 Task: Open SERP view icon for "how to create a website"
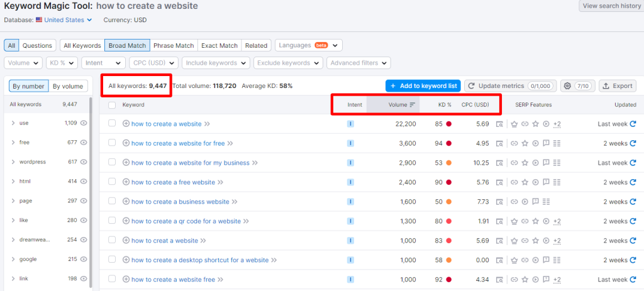coord(499,124)
